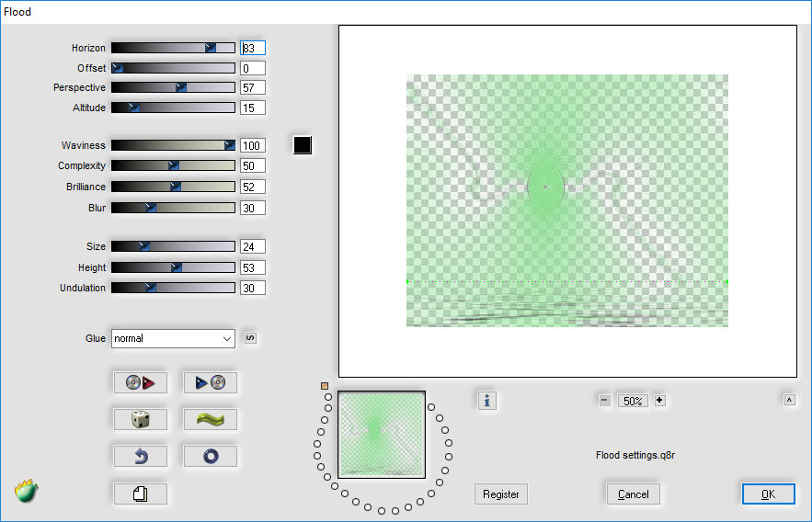Click the dice randomize settings button

click(141, 419)
